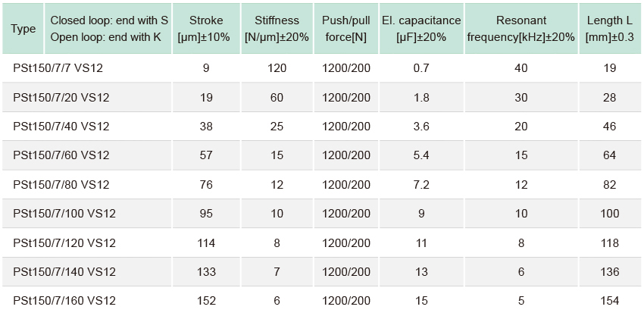Click the PSt150/7/140 VS12 type name

coord(64,271)
